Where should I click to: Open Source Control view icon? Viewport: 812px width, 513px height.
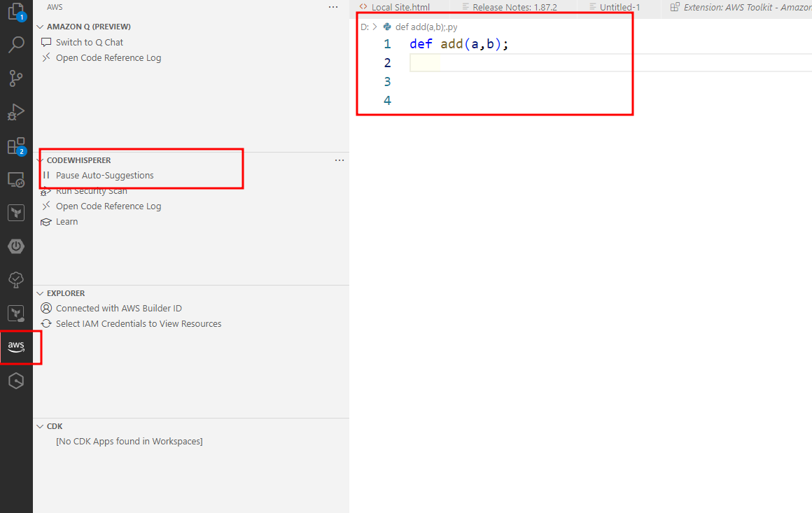[x=16, y=78]
